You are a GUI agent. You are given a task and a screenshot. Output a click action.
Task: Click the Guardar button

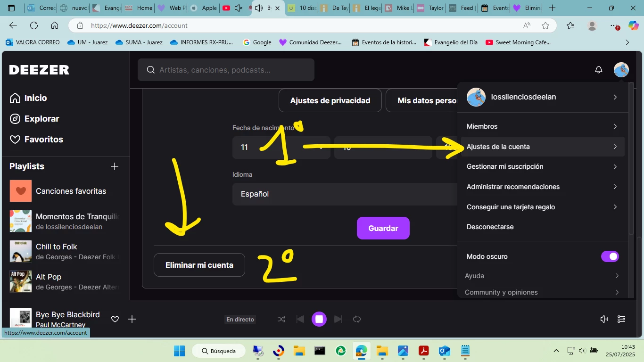383,228
